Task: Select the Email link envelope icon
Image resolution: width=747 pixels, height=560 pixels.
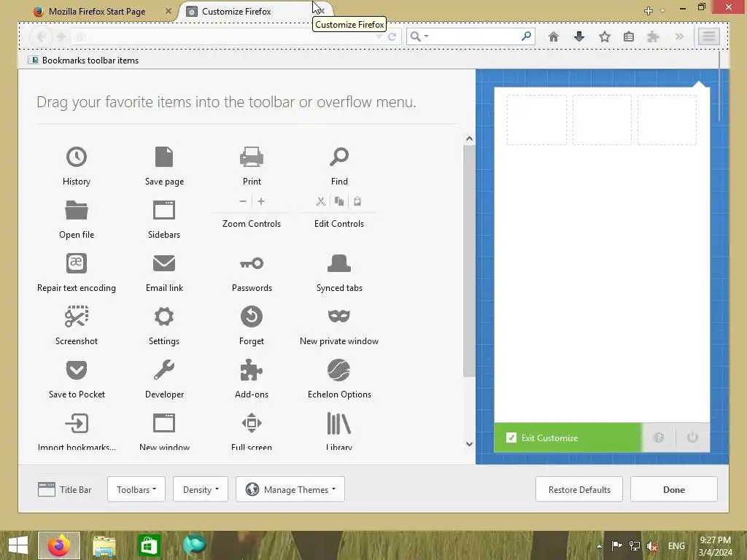Action: coord(164,262)
